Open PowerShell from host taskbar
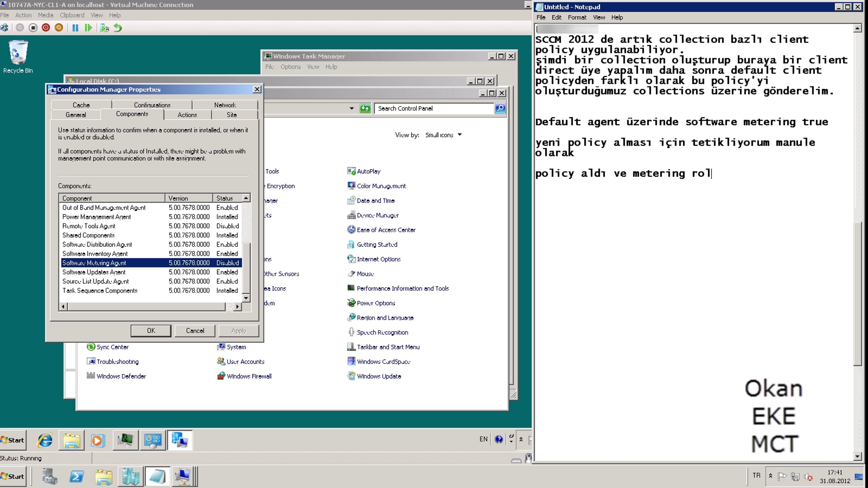The width and height of the screenshot is (868, 488). pyautogui.click(x=76, y=477)
